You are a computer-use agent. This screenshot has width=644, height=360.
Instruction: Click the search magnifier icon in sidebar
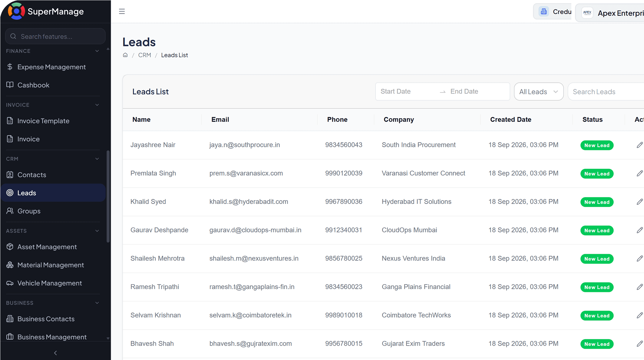(x=13, y=36)
